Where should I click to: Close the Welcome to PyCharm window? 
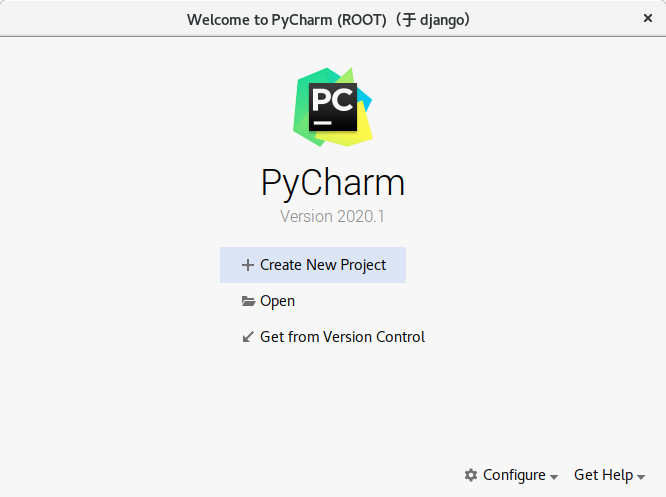[648, 18]
